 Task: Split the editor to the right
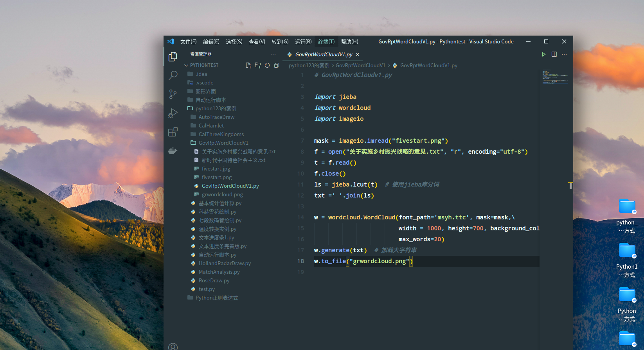click(554, 54)
